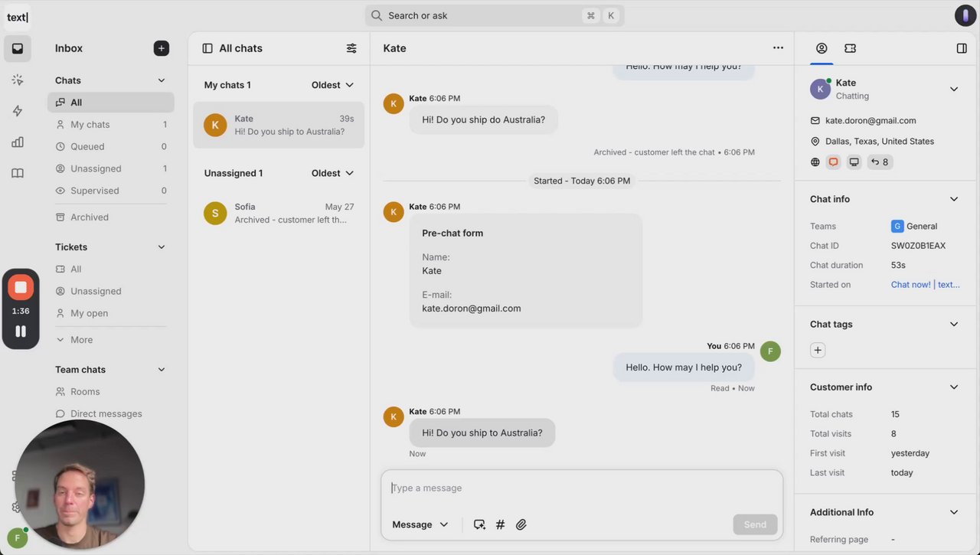
Task: Collapse the right details panel
Action: [x=962, y=48]
